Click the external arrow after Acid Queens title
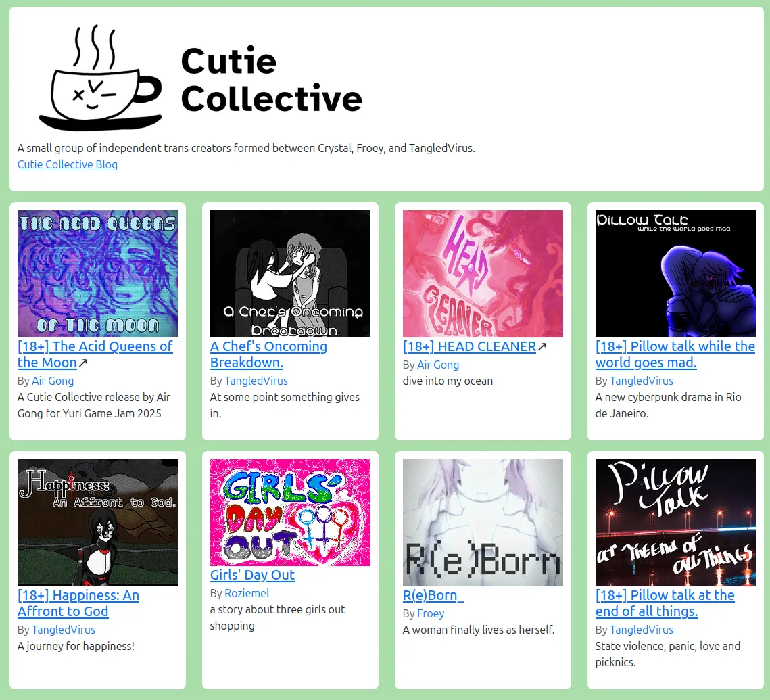The height and width of the screenshot is (700, 770). point(83,363)
